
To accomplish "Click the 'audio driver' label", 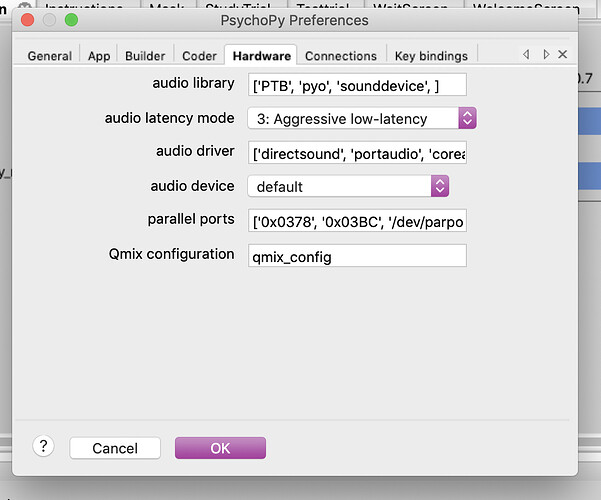I will (x=195, y=151).
